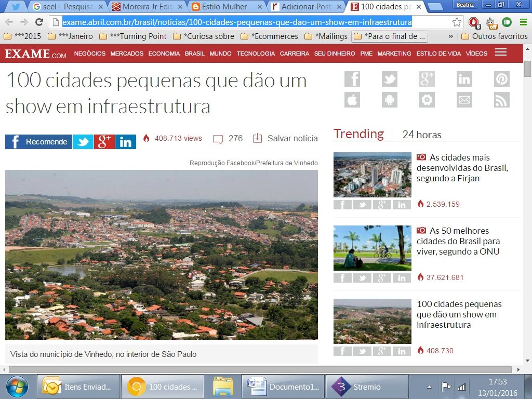This screenshot has height=399, width=532.
Task: Click the Facebook Recomende button
Action: [x=38, y=142]
